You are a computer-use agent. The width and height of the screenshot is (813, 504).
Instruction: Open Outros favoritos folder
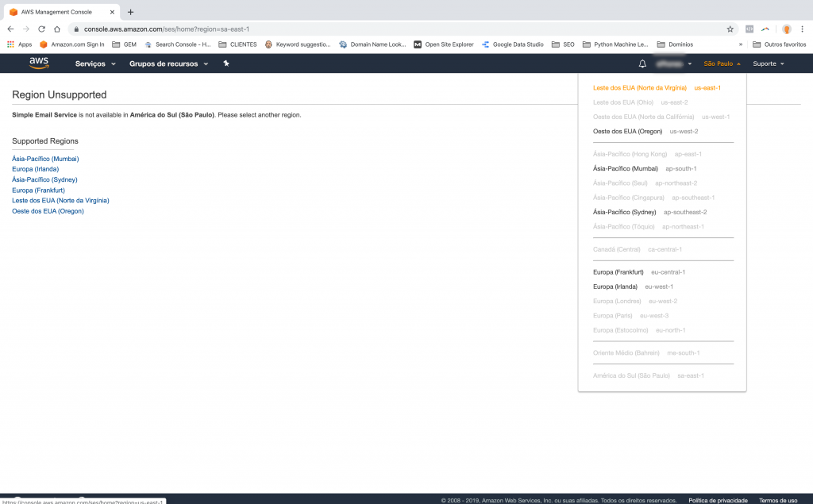(x=780, y=44)
